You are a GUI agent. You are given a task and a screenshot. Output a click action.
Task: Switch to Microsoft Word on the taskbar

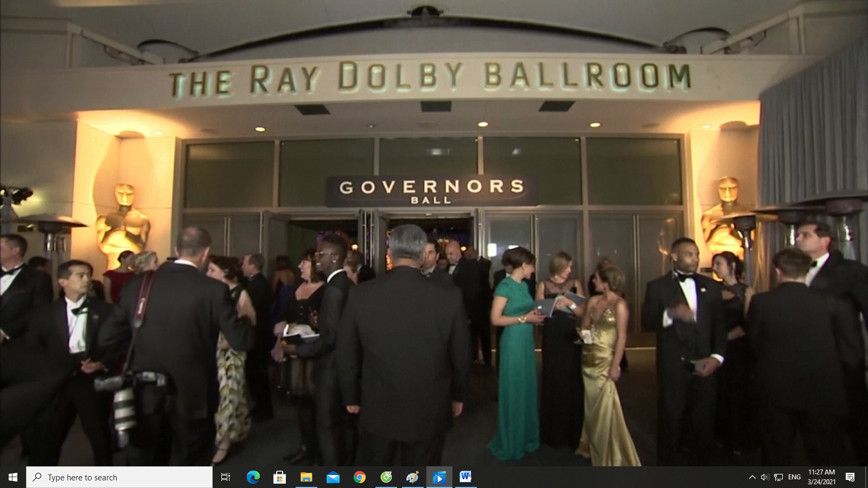pyautogui.click(x=465, y=477)
